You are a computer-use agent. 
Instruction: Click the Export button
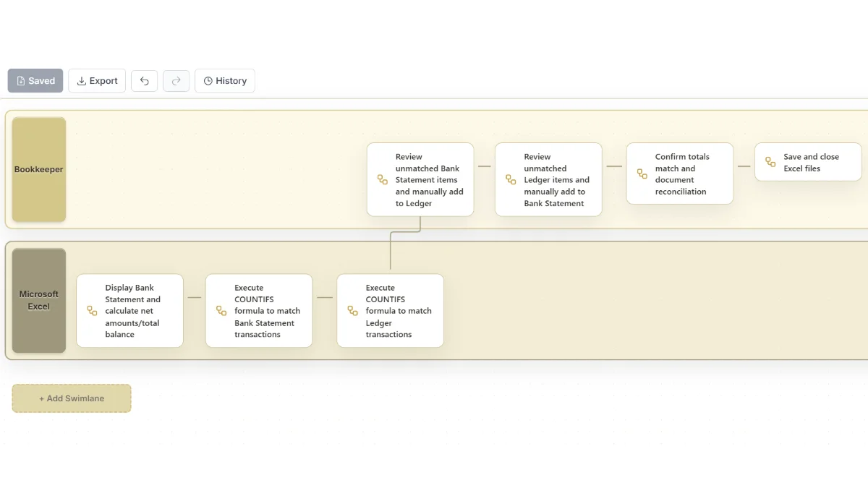97,80
